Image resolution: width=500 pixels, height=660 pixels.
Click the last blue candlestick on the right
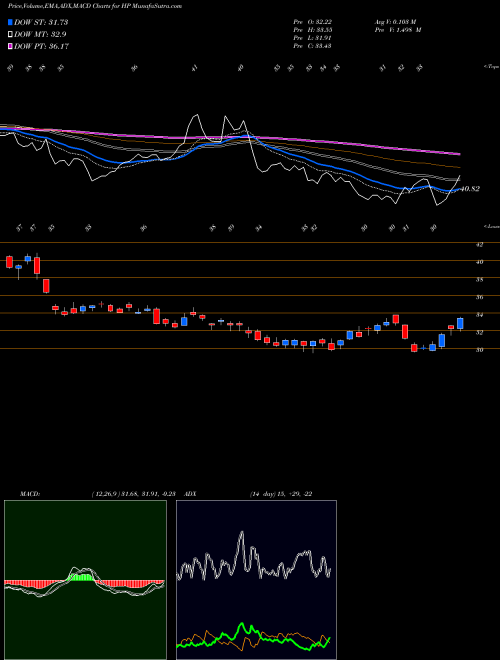click(460, 323)
